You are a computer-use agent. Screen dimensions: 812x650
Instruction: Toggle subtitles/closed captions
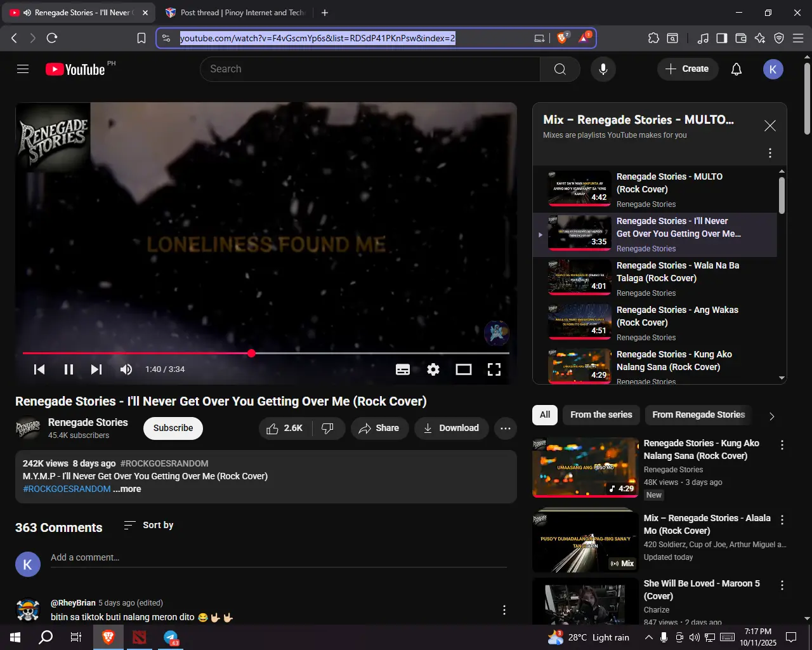(403, 369)
